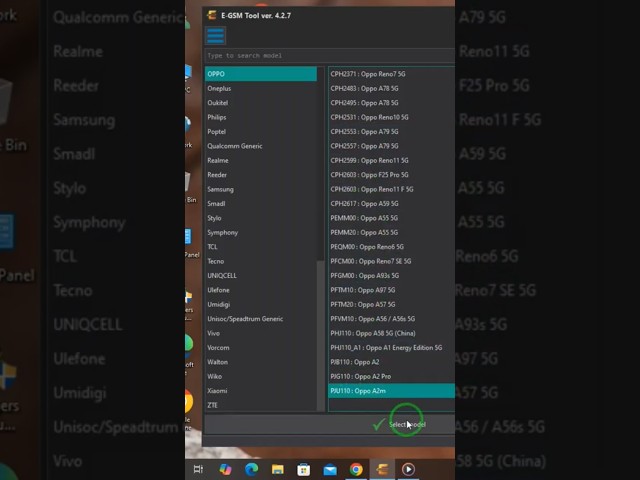This screenshot has height=480, width=640.
Task: Select OPPO in the brand list
Action: pyautogui.click(x=261, y=74)
